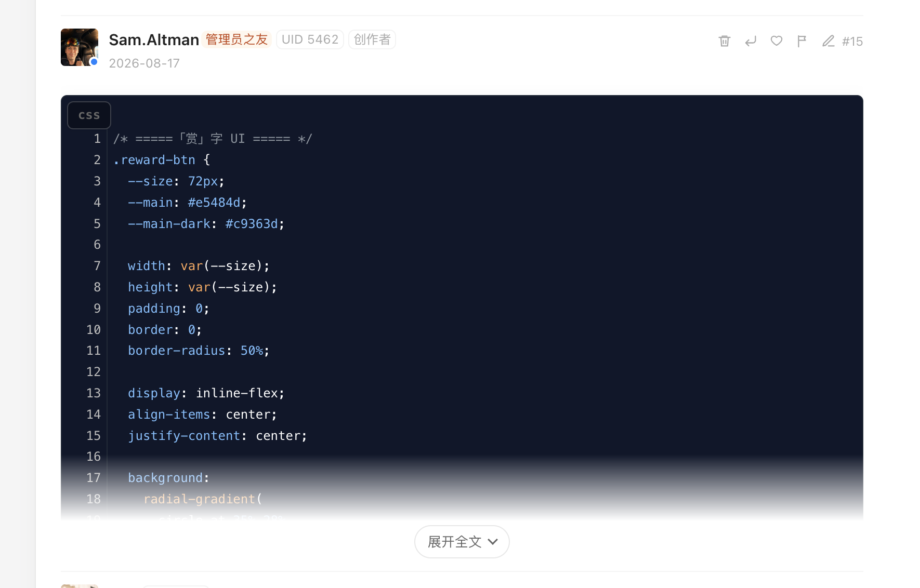Viewport: 920px width, 588px height.
Task: Click the padding: 0 line
Action: tap(169, 309)
